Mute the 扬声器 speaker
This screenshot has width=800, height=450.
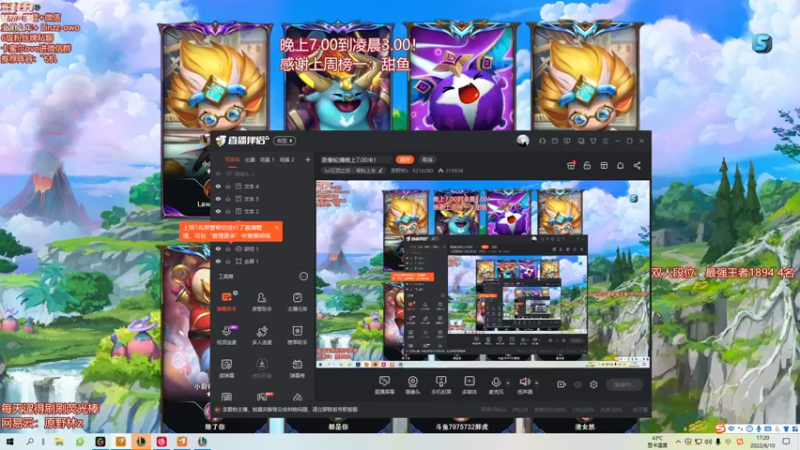pyautogui.click(x=524, y=385)
